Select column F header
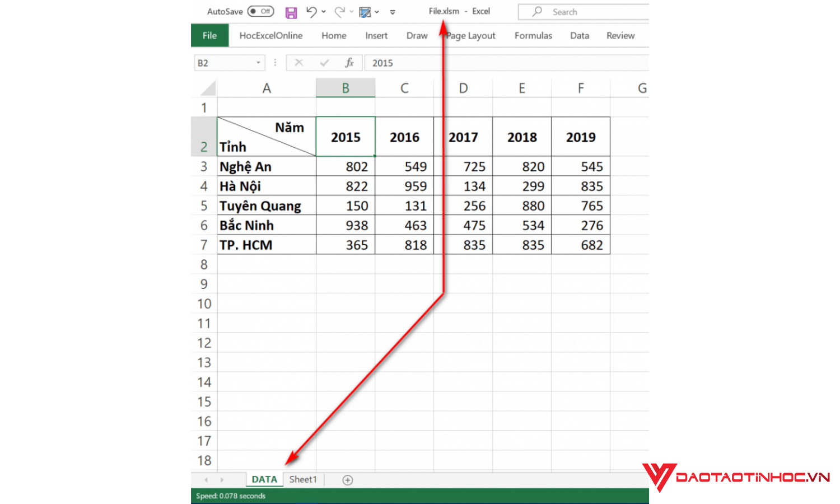 [x=581, y=88]
